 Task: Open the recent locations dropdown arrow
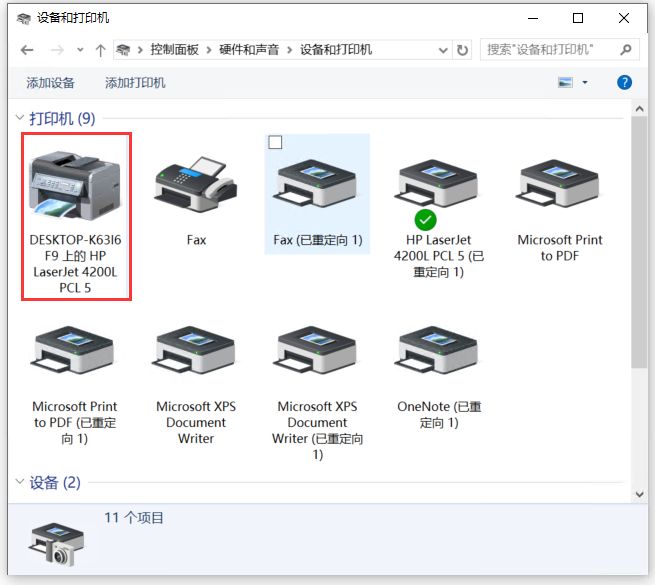pos(80,50)
